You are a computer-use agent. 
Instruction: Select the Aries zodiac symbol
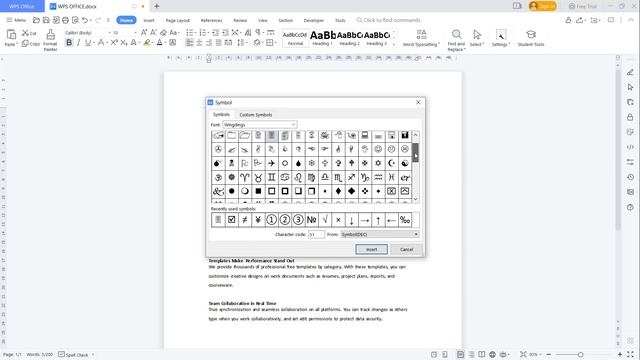[x=244, y=177]
